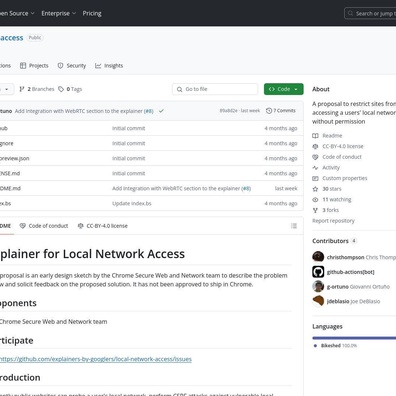The width and height of the screenshot is (396, 396).
Task: Click Report repository link
Action: (x=333, y=221)
